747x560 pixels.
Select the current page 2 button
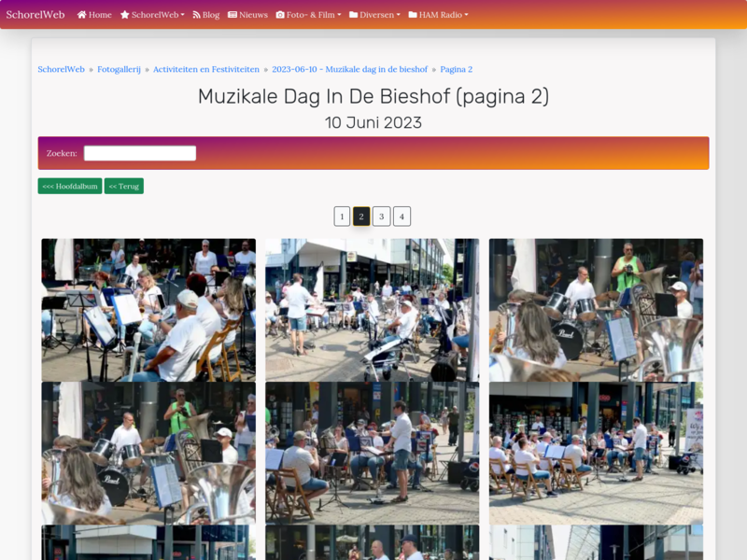pyautogui.click(x=361, y=217)
